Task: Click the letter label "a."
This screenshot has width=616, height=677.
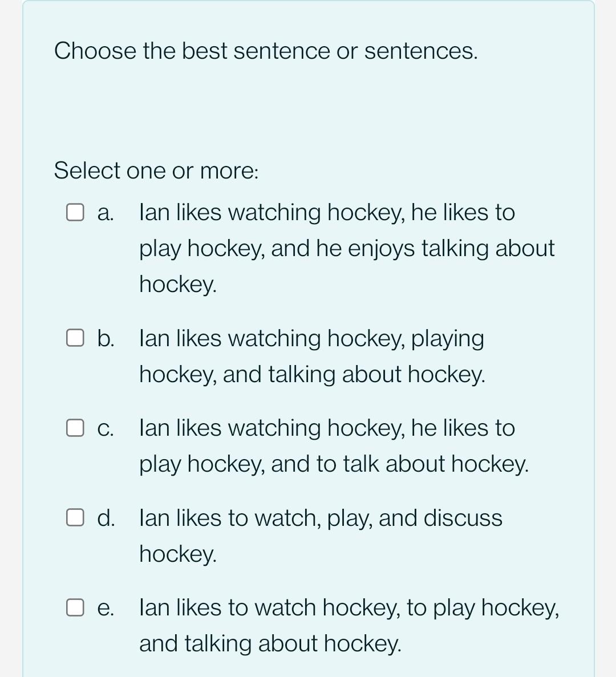Action: coord(106,213)
